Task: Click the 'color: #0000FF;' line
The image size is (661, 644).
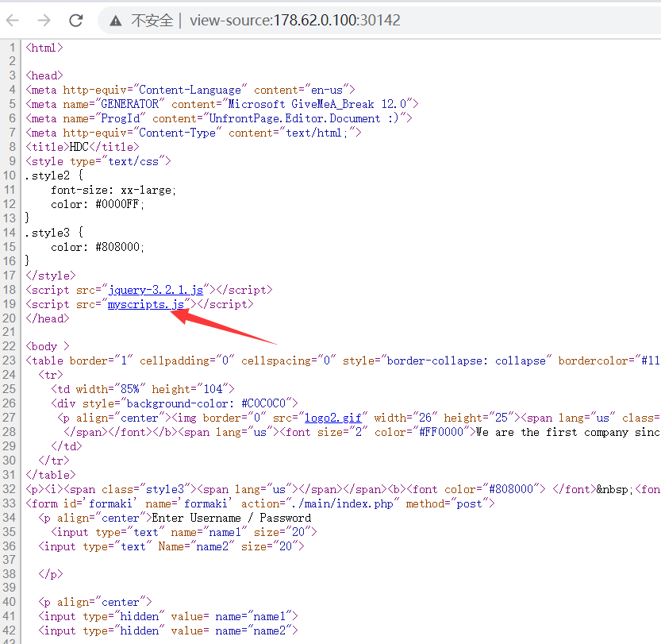Action: click(98, 204)
